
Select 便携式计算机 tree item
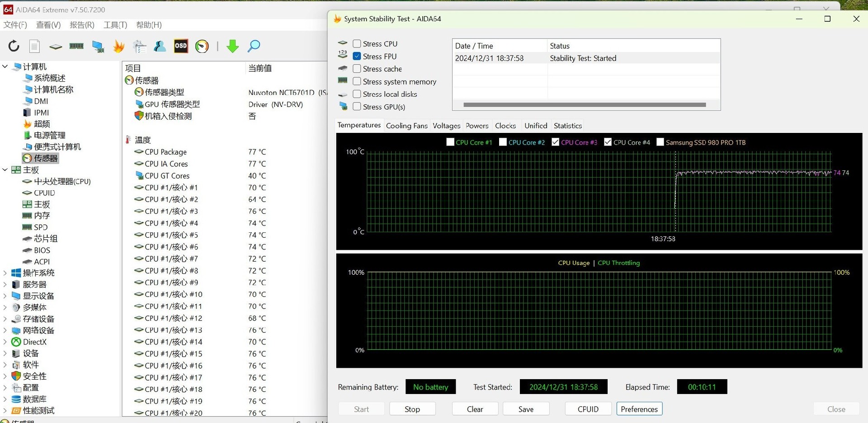pos(57,147)
